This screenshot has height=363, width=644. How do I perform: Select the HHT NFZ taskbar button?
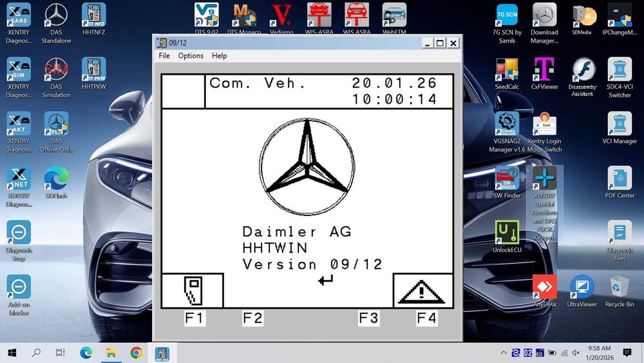[x=162, y=353]
